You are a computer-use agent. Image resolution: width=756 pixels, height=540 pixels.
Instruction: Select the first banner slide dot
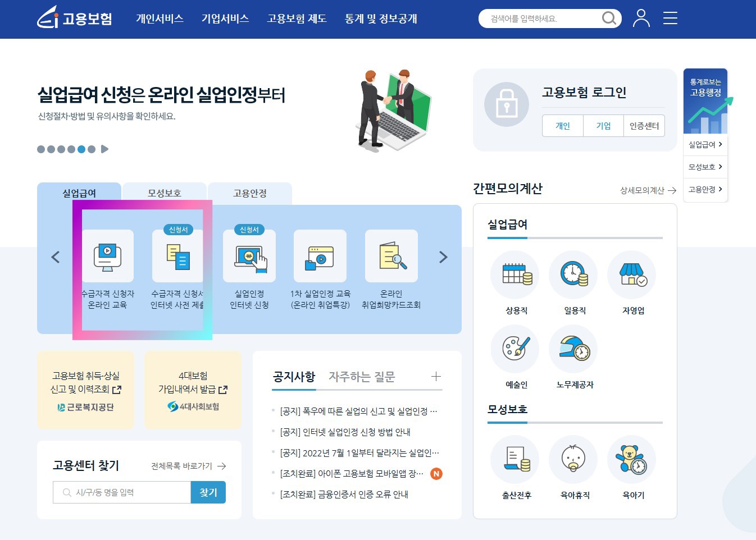(41, 149)
